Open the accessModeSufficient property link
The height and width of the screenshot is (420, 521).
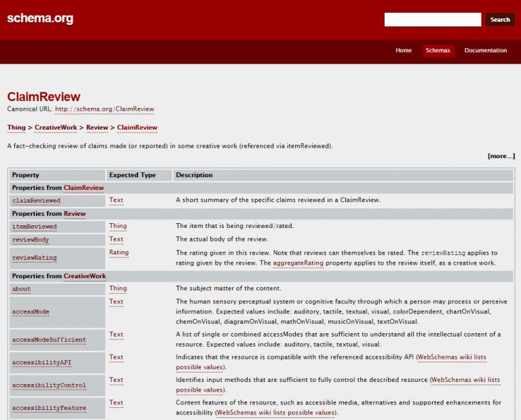pyautogui.click(x=49, y=340)
